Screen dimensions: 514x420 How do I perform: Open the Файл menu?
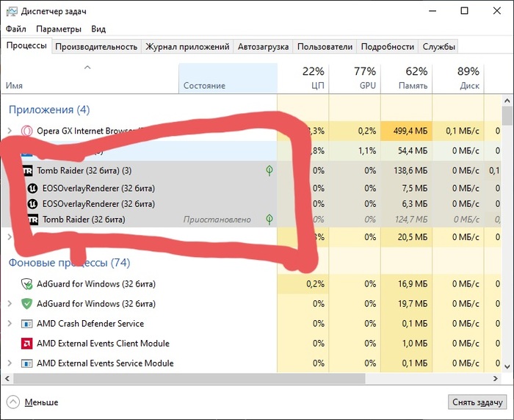15,29
